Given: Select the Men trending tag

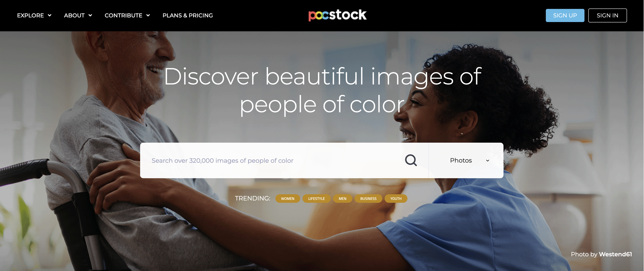Looking at the screenshot, I should [342, 199].
